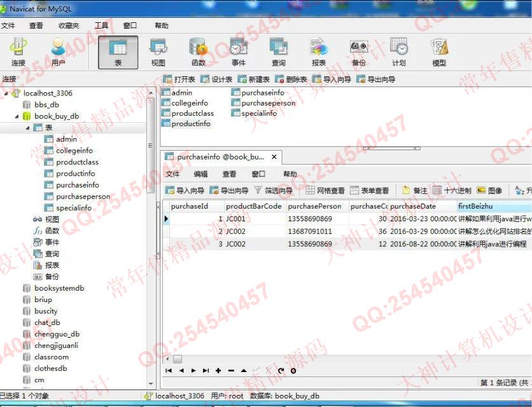Screen dimensions: 532x407
Task: Click 导入向导 in the object list toolbar
Action: click(332, 79)
